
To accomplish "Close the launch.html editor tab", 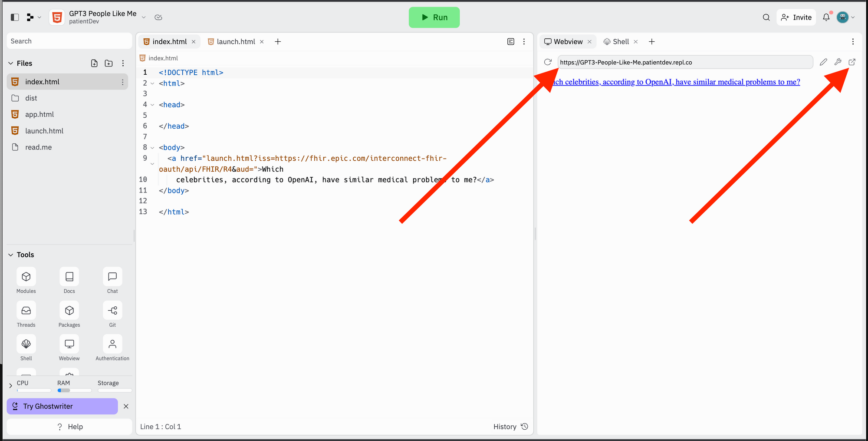I will [x=262, y=42].
